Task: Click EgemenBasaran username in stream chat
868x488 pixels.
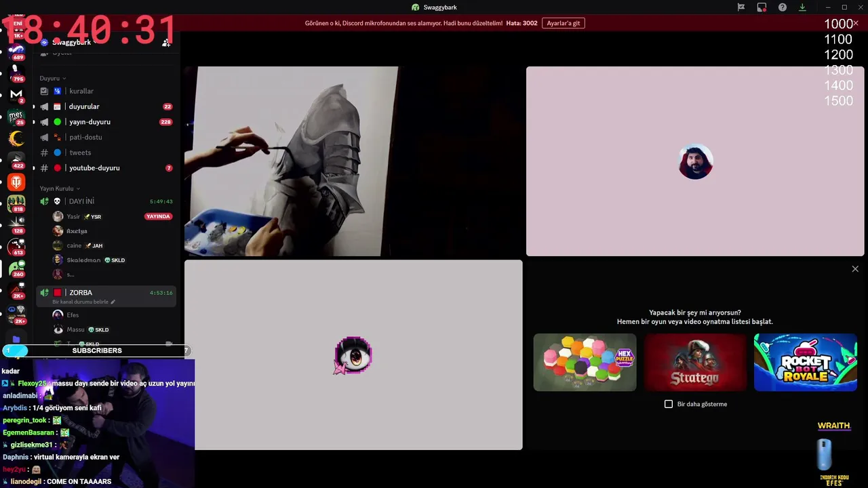Action: [x=28, y=432]
